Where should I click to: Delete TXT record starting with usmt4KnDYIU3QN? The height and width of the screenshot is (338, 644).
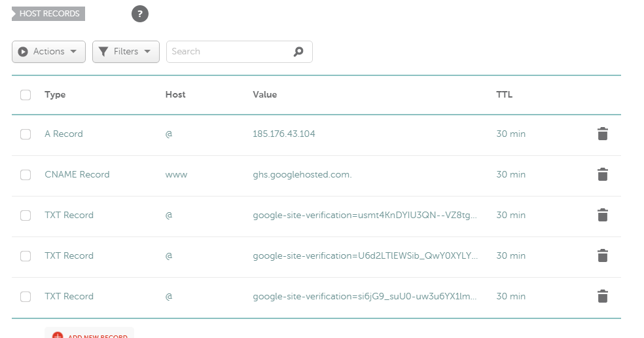coord(603,215)
